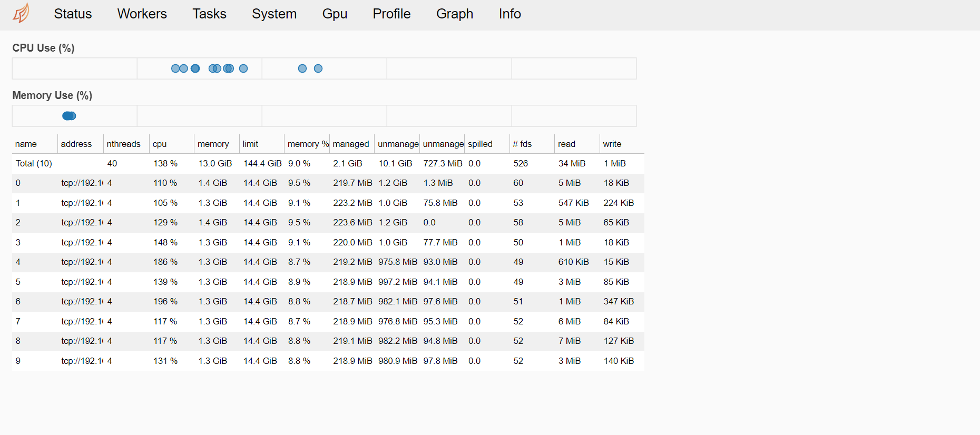Select worker 0 address cell
This screenshot has height=435, width=980.
point(82,183)
